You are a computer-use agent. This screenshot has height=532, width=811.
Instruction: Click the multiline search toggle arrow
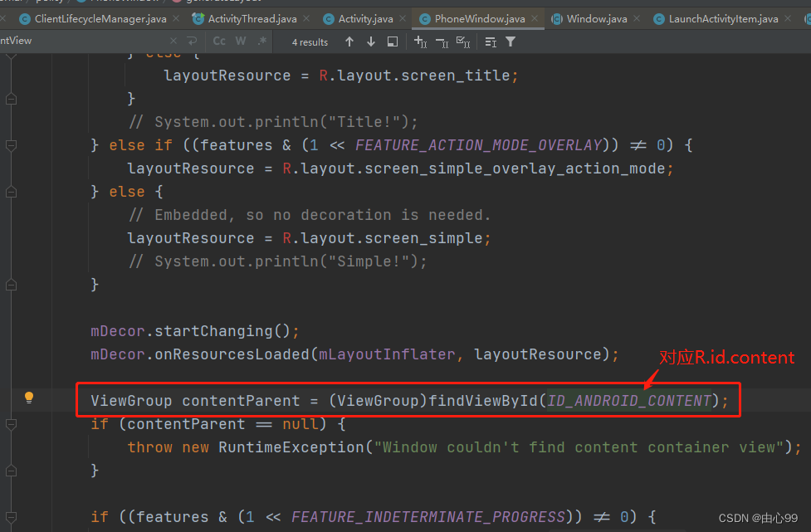coord(190,40)
